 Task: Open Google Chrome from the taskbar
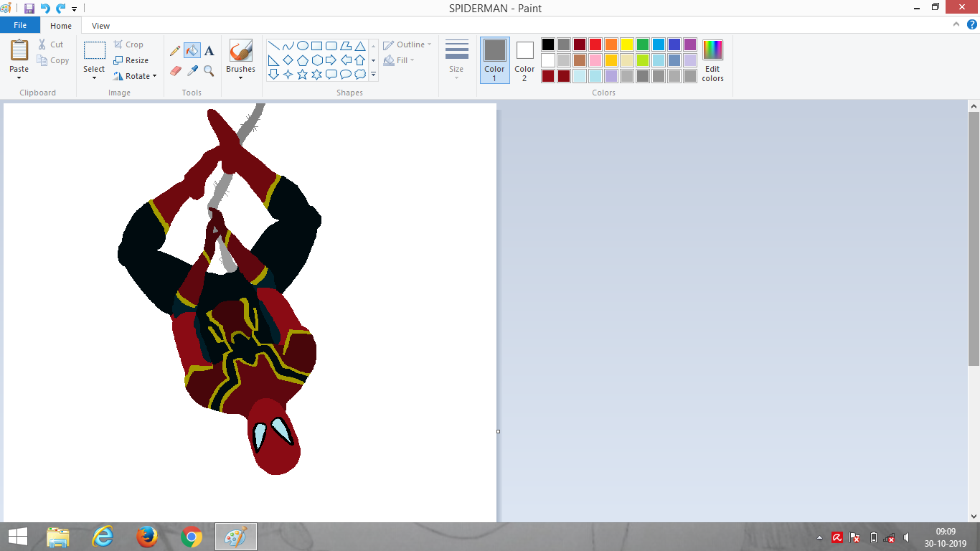pyautogui.click(x=192, y=537)
